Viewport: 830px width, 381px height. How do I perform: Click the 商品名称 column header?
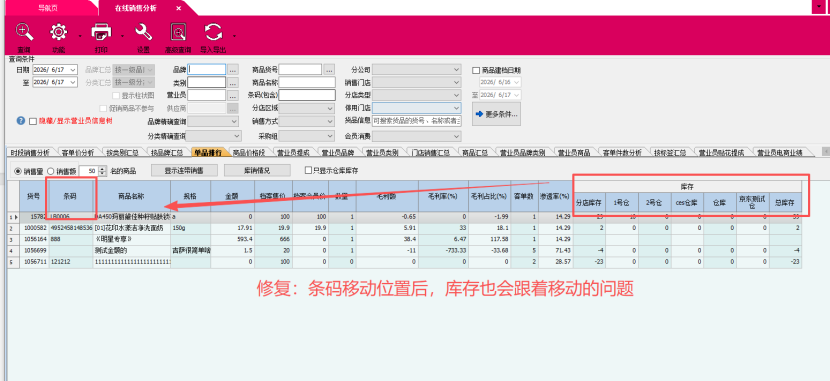[131, 195]
